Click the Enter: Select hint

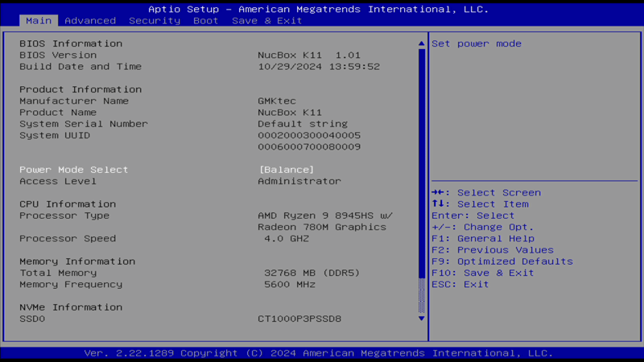click(473, 216)
